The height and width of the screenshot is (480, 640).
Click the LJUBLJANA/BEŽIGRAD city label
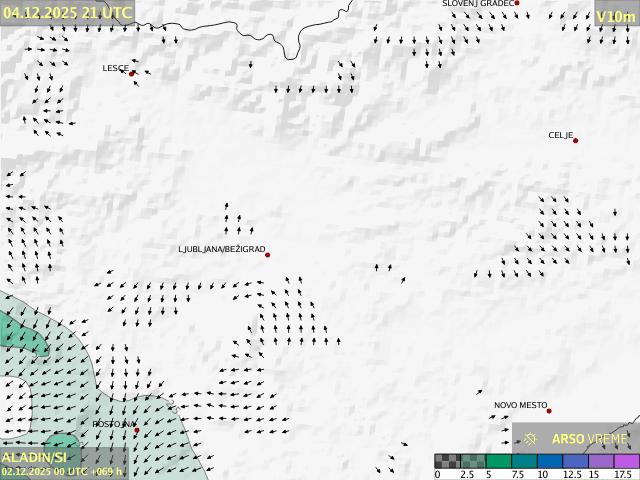click(221, 249)
